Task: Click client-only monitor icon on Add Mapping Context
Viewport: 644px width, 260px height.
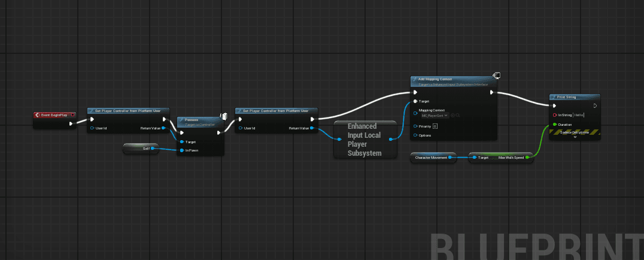Action: click(x=497, y=75)
